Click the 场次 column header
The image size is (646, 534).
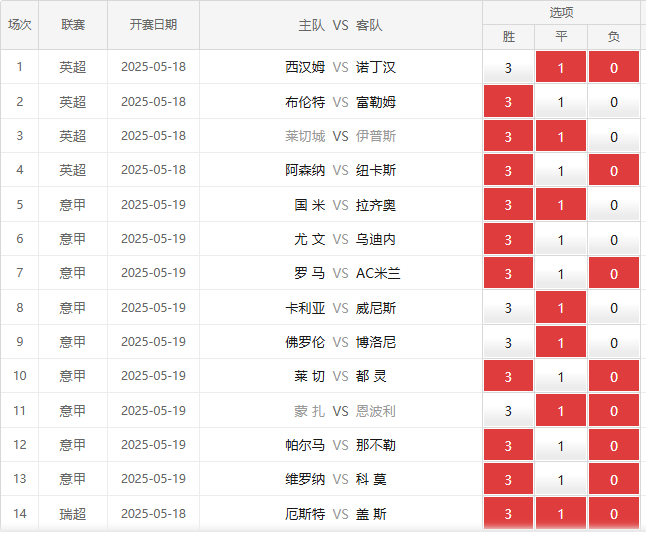20,25
